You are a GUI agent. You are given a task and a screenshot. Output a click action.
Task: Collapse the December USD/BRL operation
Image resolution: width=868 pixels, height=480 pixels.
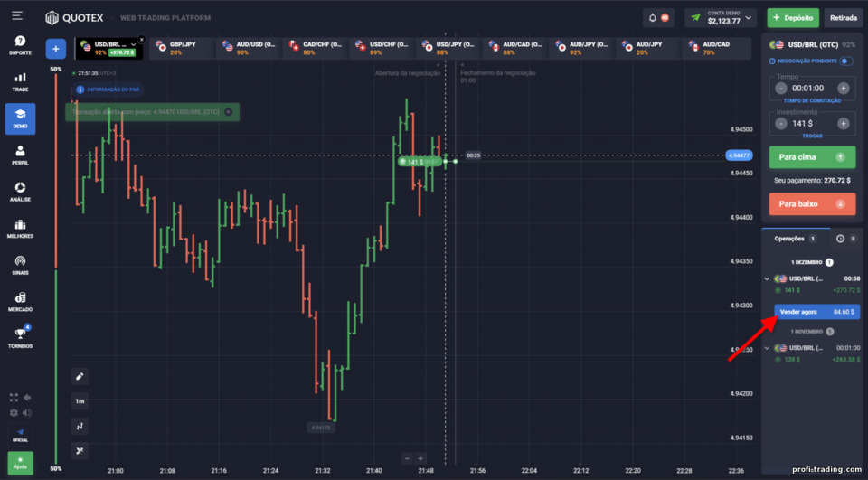tap(767, 279)
